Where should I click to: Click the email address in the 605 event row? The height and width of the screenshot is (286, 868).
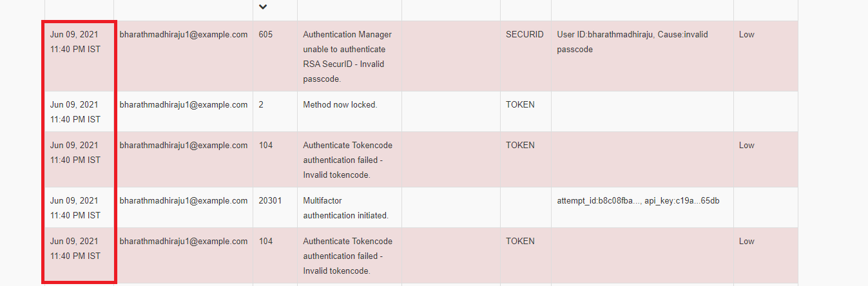184,35
